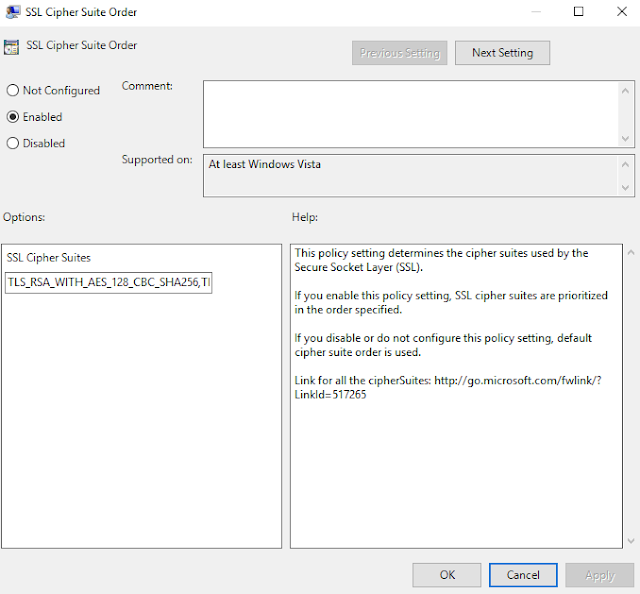Click the Supported on scroll down arrow
Screen dimensions: 640x594
(x=625, y=187)
